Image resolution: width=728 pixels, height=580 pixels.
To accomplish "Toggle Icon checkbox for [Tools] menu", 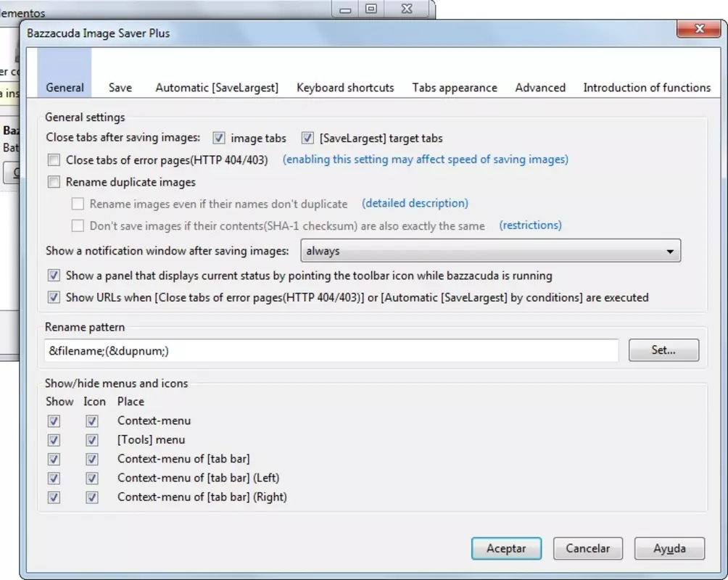I will (x=92, y=440).
